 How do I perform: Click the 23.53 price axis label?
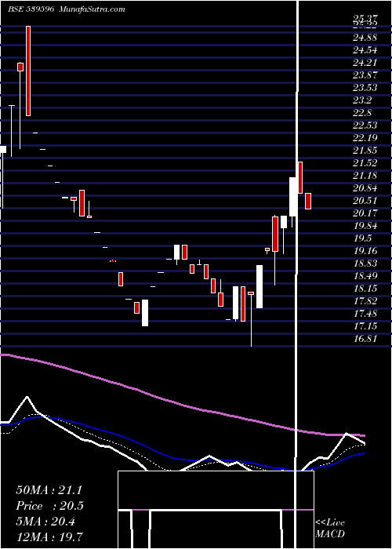point(365,88)
